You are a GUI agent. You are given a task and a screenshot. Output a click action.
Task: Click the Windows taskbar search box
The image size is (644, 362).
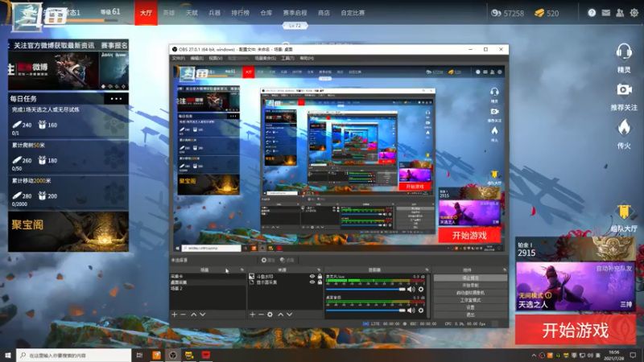click(x=74, y=355)
